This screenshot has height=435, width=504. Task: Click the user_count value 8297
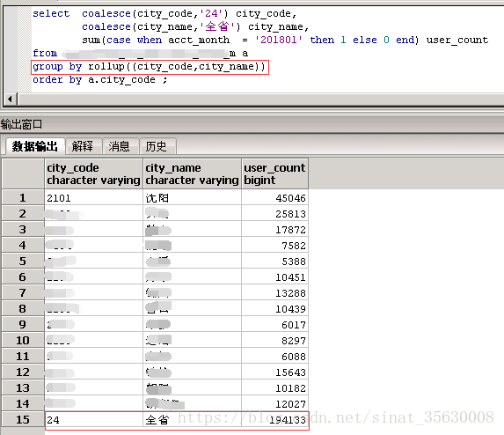(274, 340)
